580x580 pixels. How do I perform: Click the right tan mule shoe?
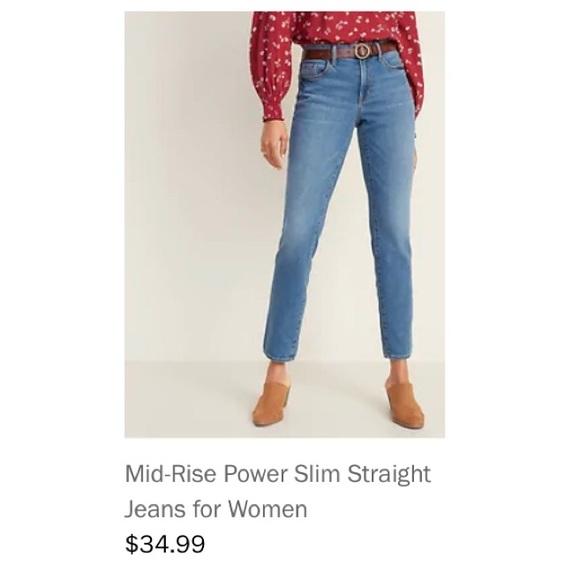[404, 405]
